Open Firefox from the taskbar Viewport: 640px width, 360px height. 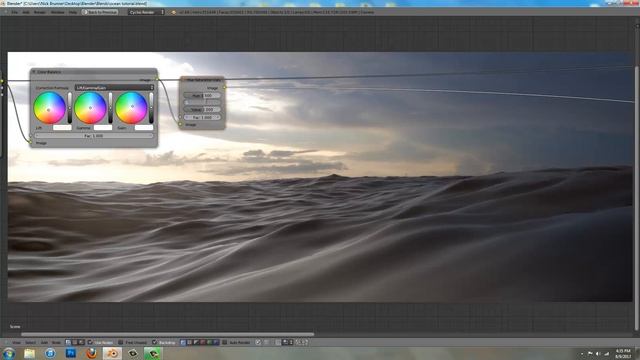(x=91, y=353)
